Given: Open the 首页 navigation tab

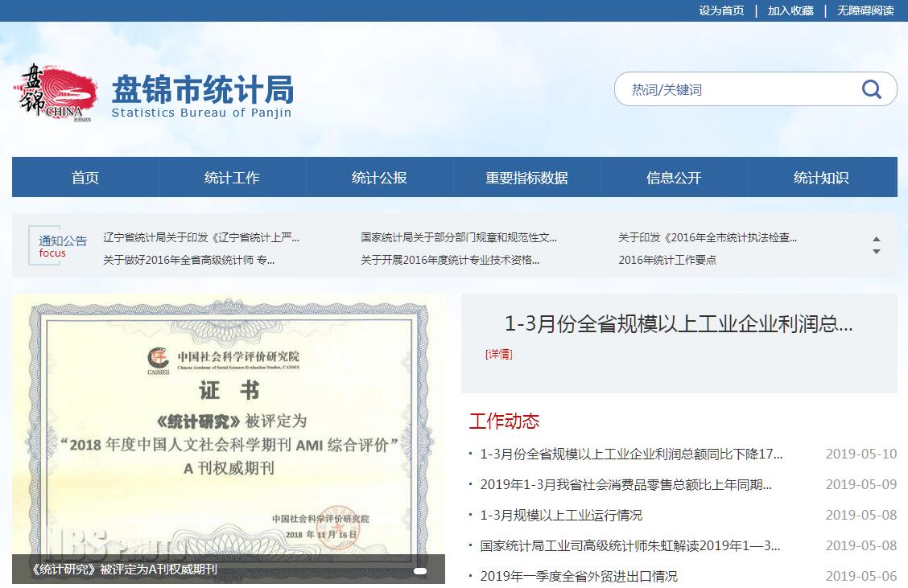Looking at the screenshot, I should coord(85,178).
